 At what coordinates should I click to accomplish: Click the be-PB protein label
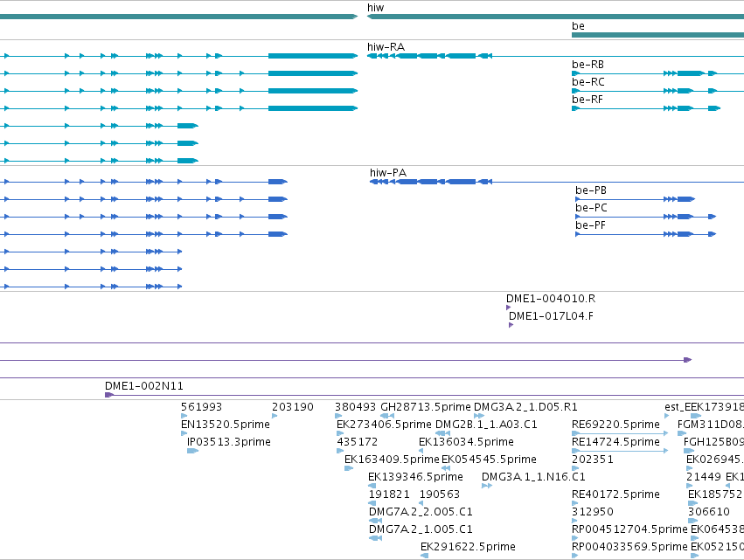[x=591, y=190]
